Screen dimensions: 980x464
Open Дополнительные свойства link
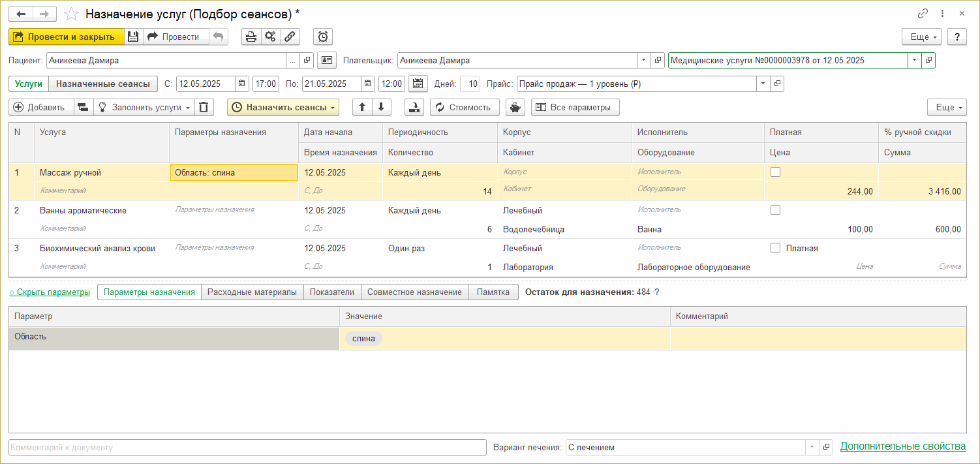coord(902,446)
